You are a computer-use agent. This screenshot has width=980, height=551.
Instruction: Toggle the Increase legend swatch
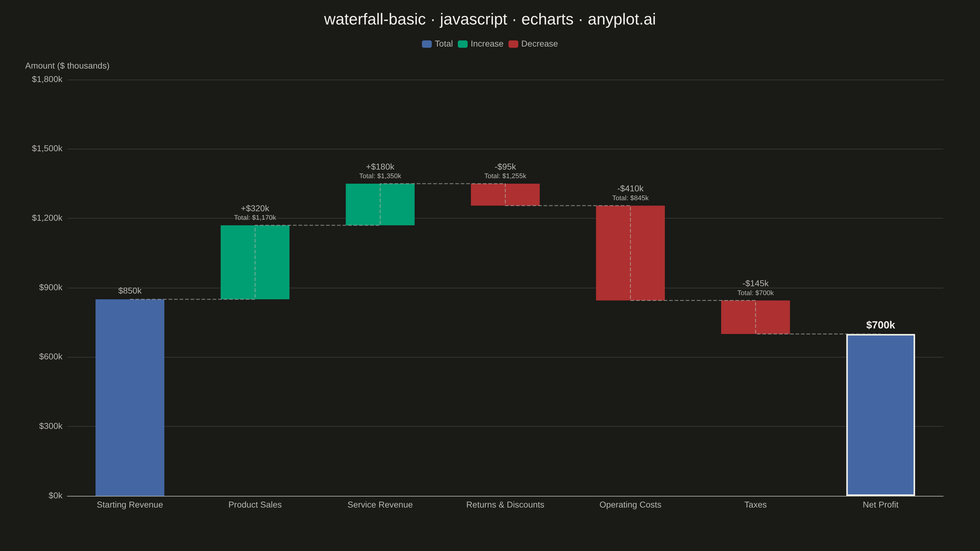coord(463,44)
